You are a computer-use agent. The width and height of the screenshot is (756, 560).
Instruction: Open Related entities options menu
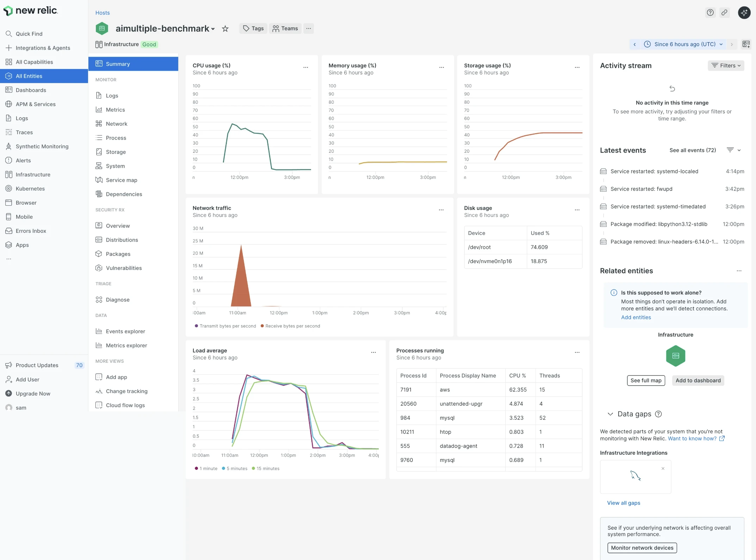pyautogui.click(x=739, y=271)
